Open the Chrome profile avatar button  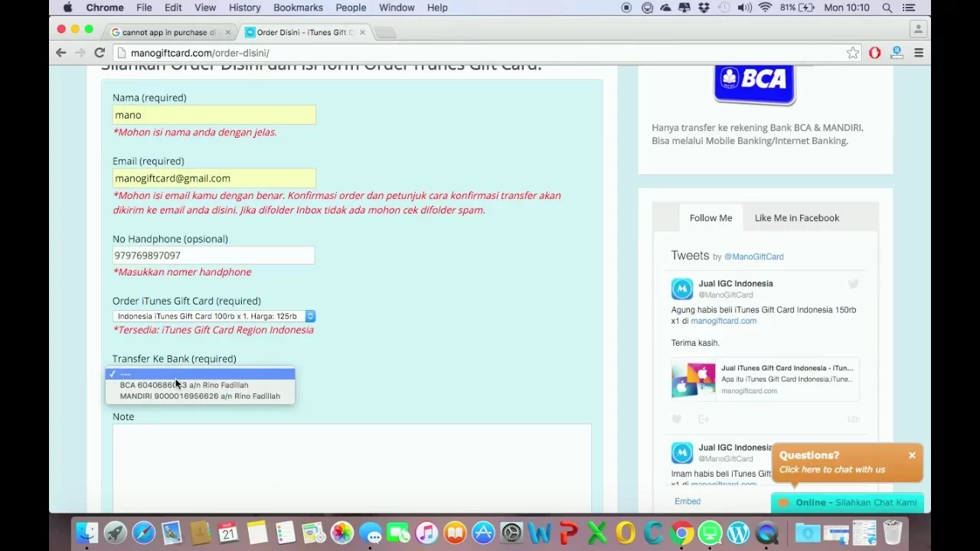click(x=918, y=29)
